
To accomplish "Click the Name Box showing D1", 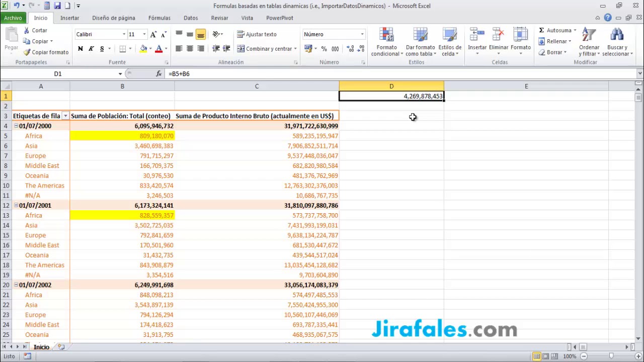I will pyautogui.click(x=58, y=73).
